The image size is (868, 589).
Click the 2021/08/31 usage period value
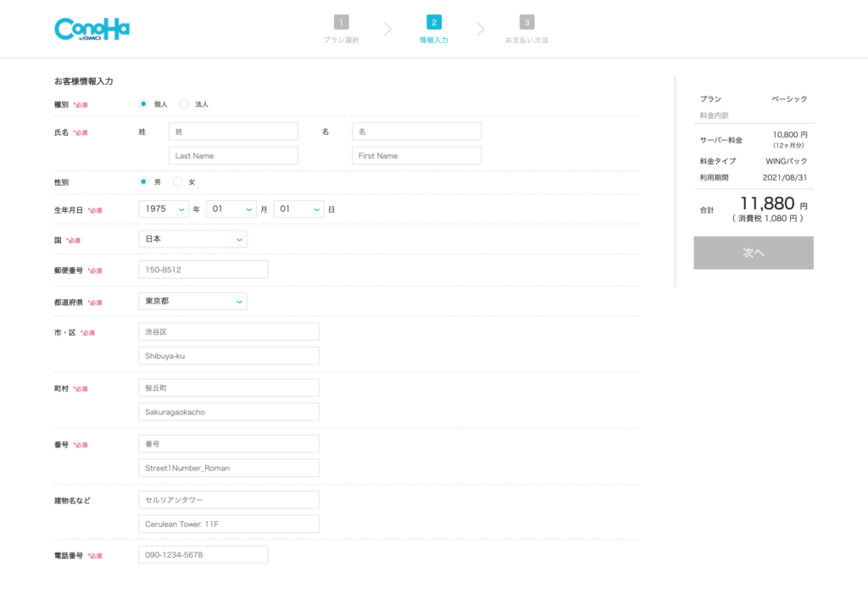[785, 178]
